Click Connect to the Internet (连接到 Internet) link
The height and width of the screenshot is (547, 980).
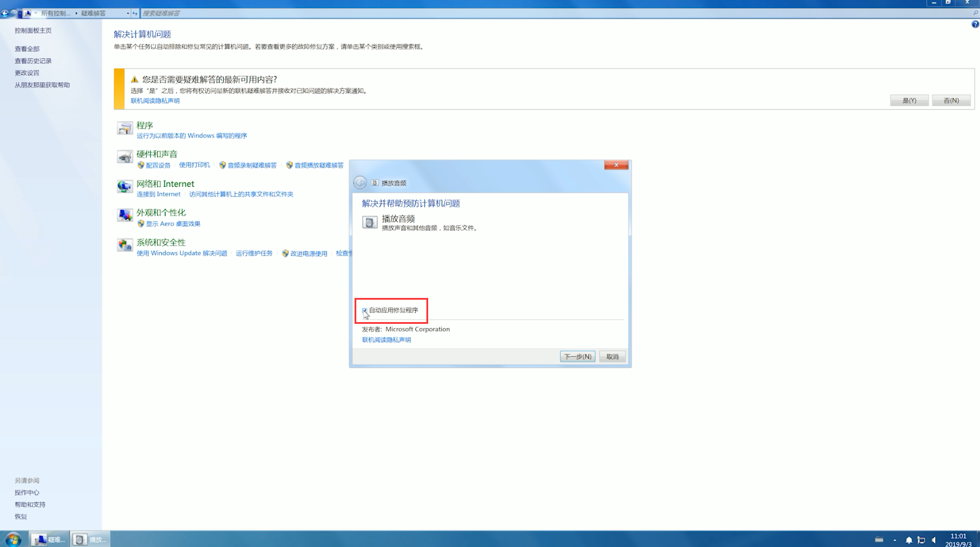(x=158, y=194)
